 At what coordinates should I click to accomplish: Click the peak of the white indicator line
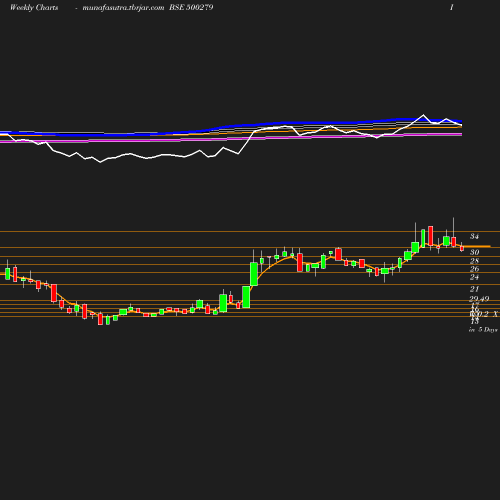pos(424,115)
